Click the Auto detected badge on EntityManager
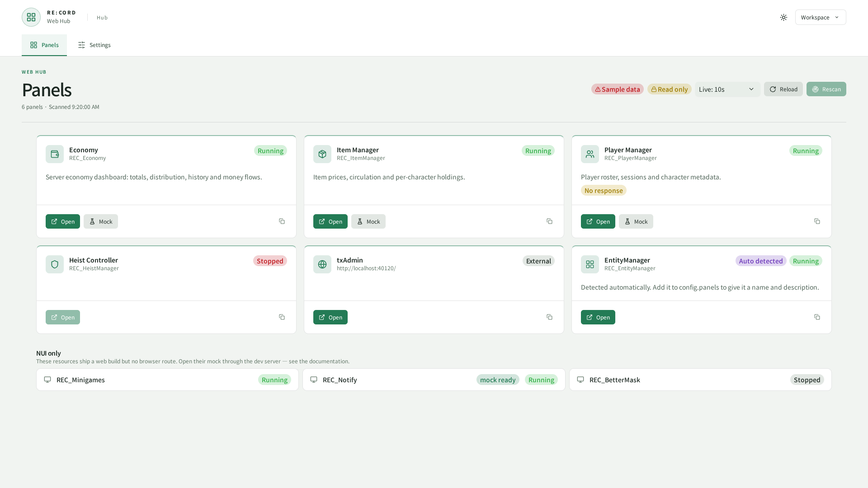 [761, 261]
